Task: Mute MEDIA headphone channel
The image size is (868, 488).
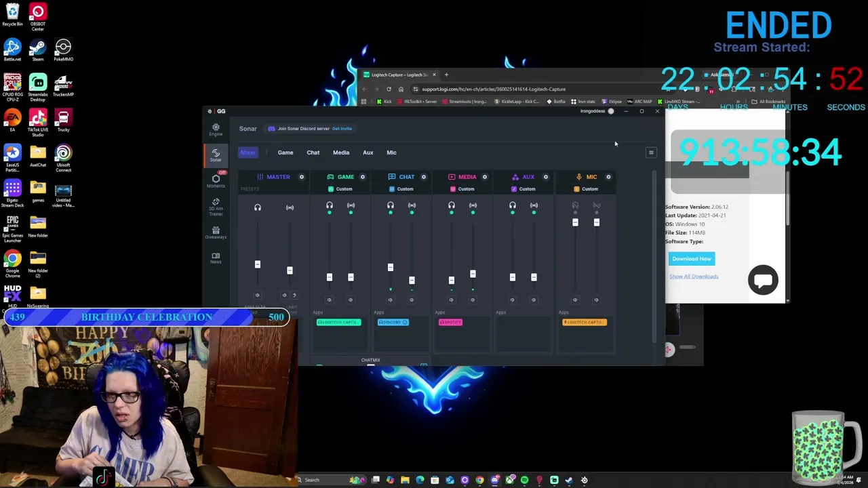Action: [x=451, y=300]
